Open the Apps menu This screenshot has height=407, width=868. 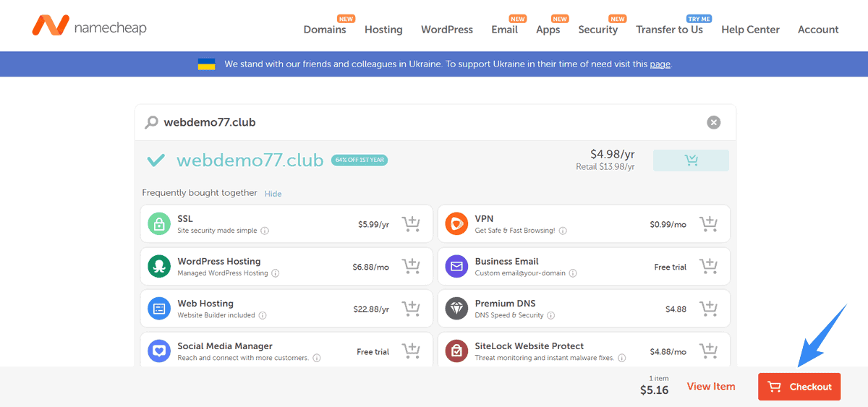[x=548, y=30]
